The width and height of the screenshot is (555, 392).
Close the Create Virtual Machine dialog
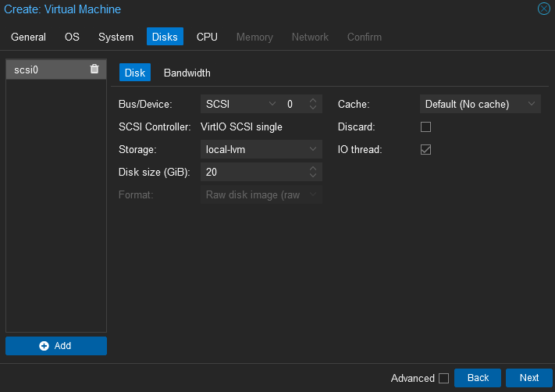(x=543, y=9)
